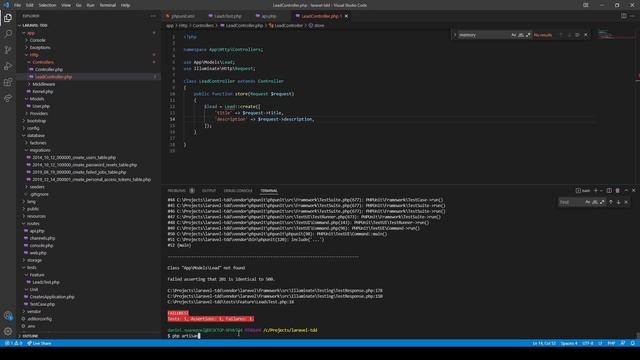Open LeadsTest.php under the Feature folder
This screenshot has height=360, width=640.
point(45,282)
